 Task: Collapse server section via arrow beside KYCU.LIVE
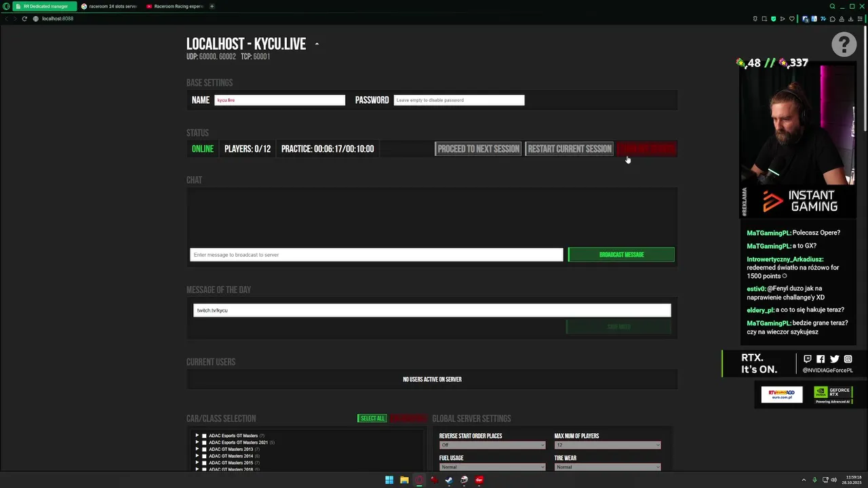pyautogui.click(x=317, y=45)
